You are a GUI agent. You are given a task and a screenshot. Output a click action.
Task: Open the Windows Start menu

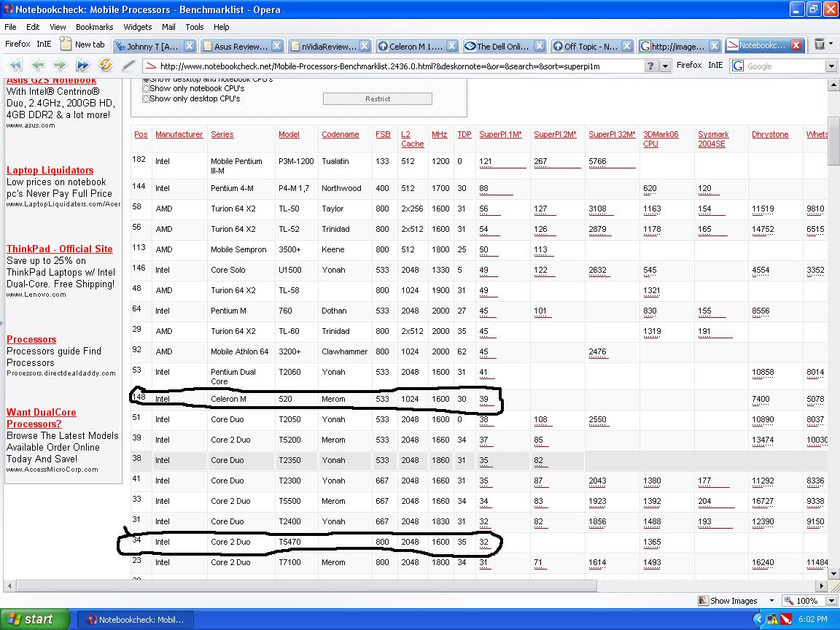click(35, 619)
